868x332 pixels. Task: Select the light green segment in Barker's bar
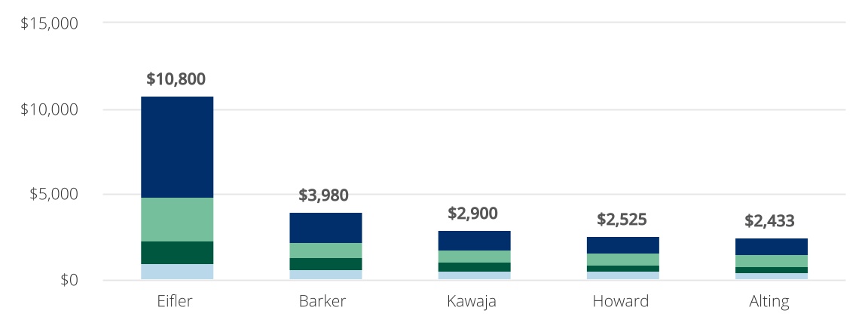(x=325, y=251)
